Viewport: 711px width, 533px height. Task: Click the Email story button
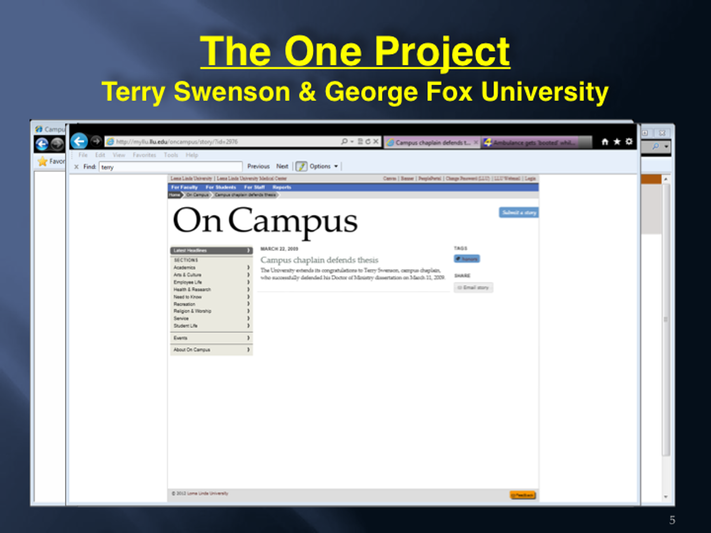[x=473, y=288]
